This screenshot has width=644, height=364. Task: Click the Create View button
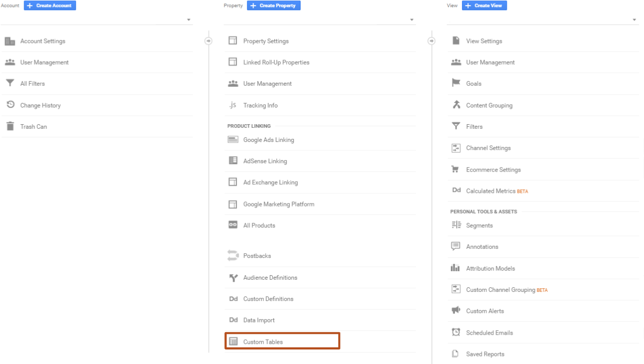pyautogui.click(x=484, y=6)
